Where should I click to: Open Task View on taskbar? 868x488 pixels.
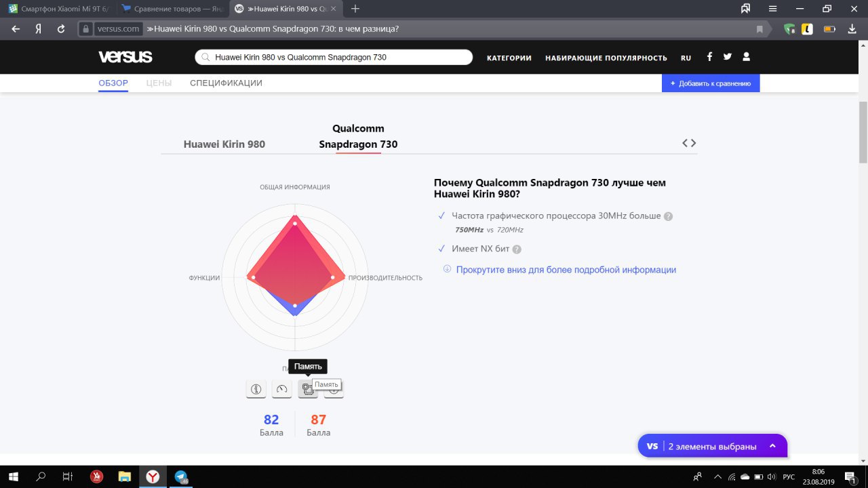[x=67, y=476]
